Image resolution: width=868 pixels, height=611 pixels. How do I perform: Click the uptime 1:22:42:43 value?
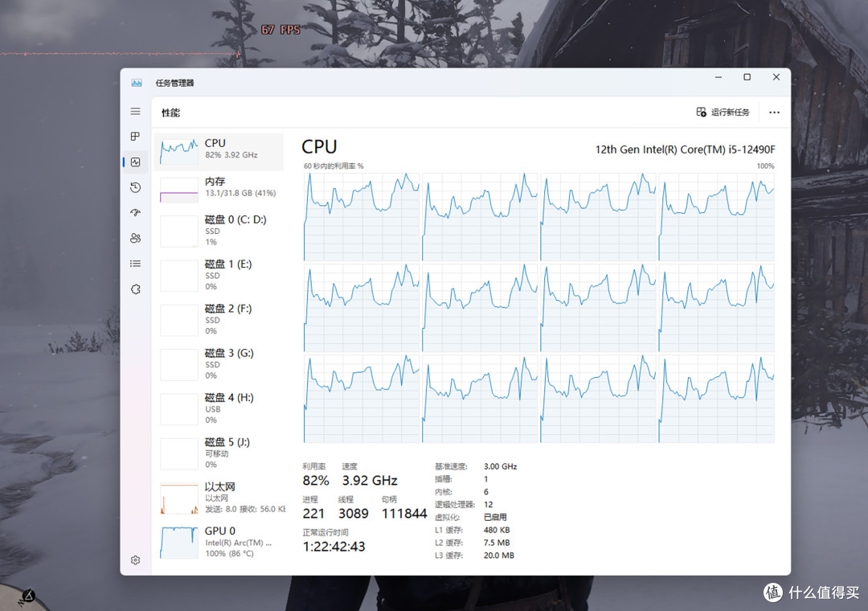point(334,547)
